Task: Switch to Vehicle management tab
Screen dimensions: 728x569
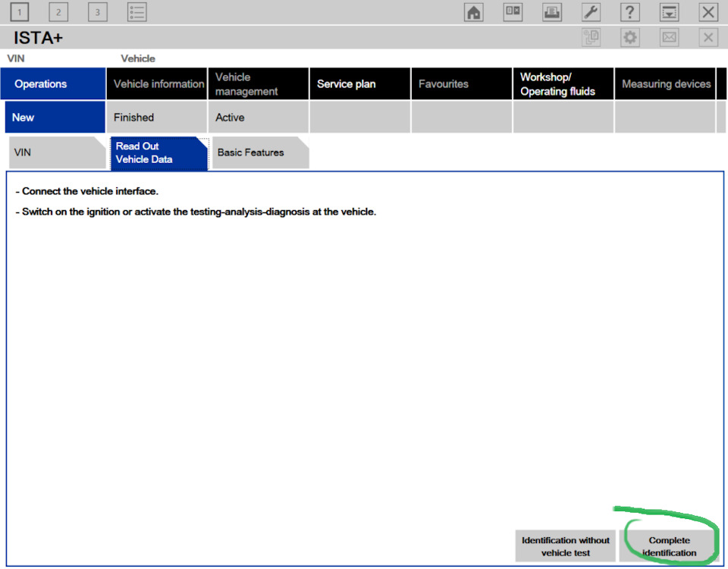Action: 259,83
